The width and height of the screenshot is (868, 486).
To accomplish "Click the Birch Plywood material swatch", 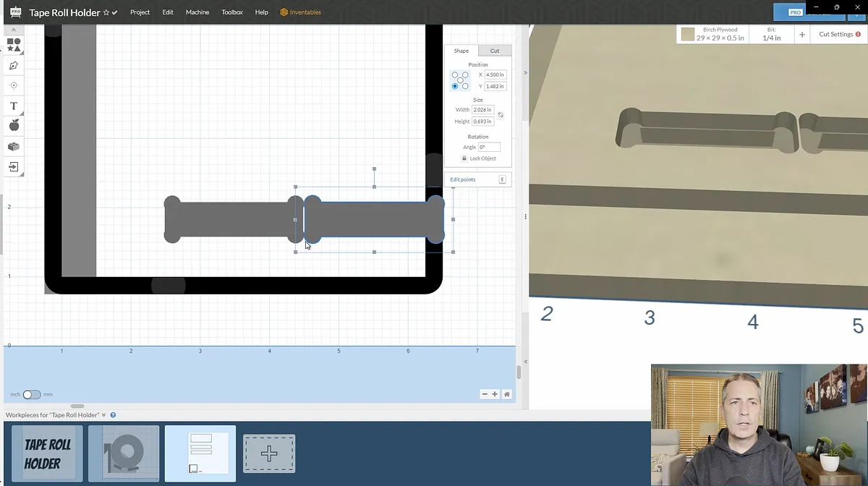I will pyautogui.click(x=687, y=34).
